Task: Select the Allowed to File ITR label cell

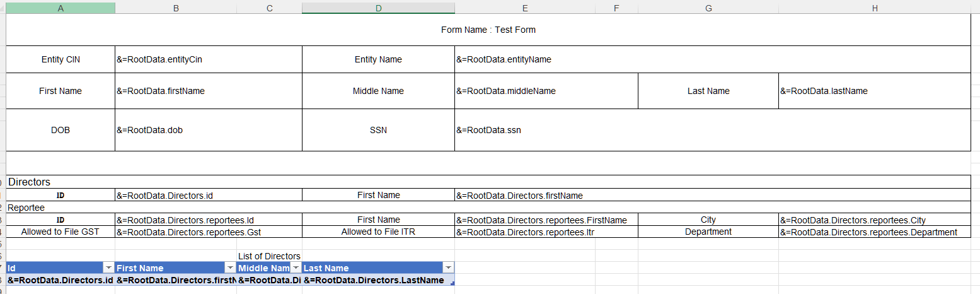Action: (378, 232)
